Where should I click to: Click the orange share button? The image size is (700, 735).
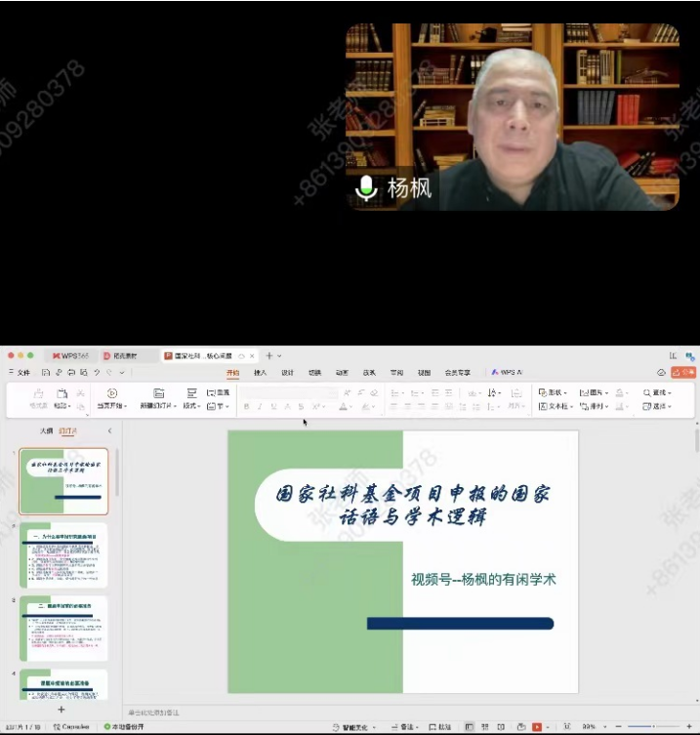point(684,372)
